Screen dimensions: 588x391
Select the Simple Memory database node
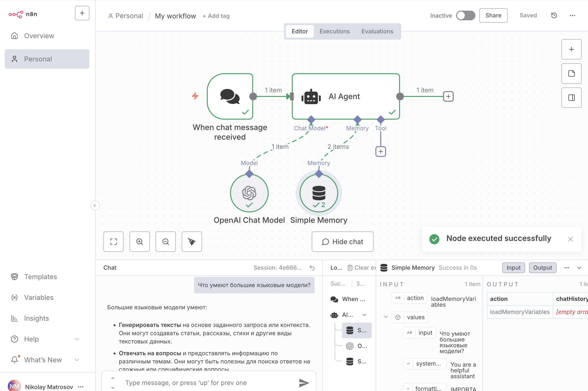coord(319,193)
